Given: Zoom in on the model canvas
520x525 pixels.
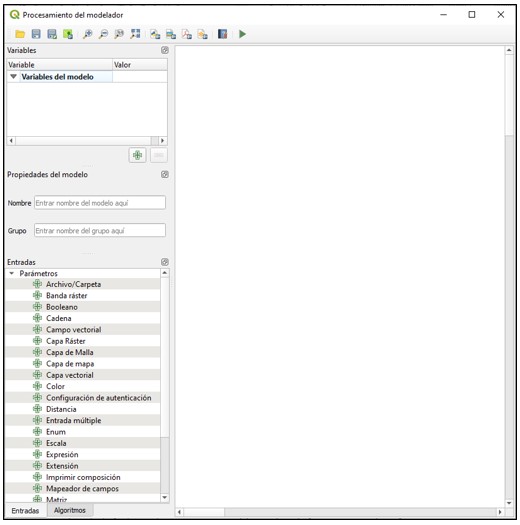Looking at the screenshot, I should tap(87, 34).
